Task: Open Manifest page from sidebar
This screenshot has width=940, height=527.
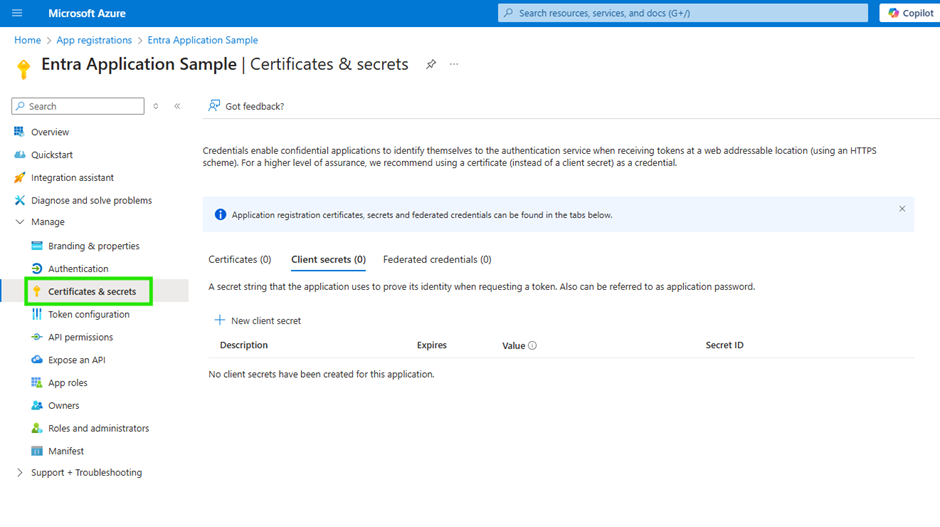Action: click(66, 451)
